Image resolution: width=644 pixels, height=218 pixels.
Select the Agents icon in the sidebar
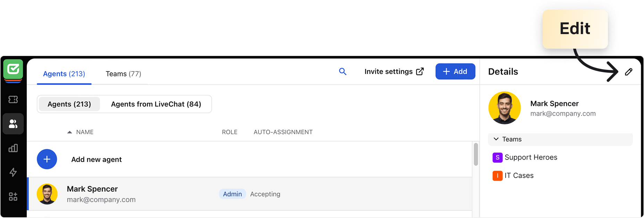13,123
